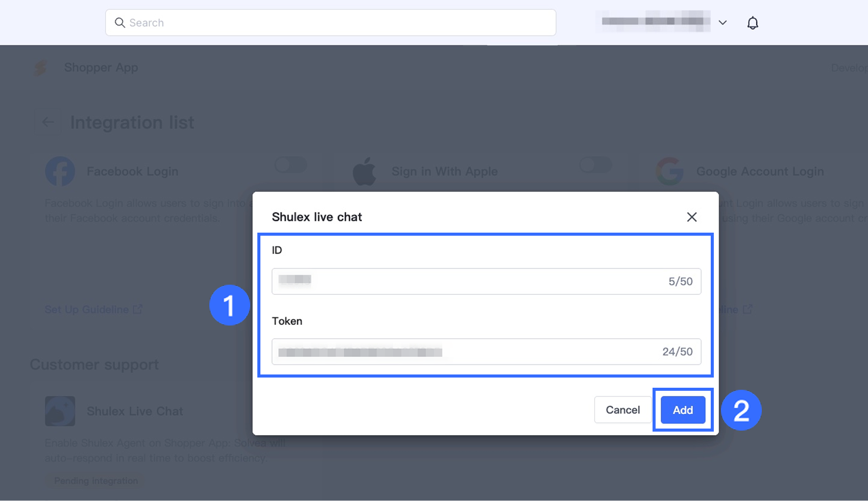868x501 pixels.
Task: Toggle the Sign in With Apple switch
Action: click(x=595, y=165)
